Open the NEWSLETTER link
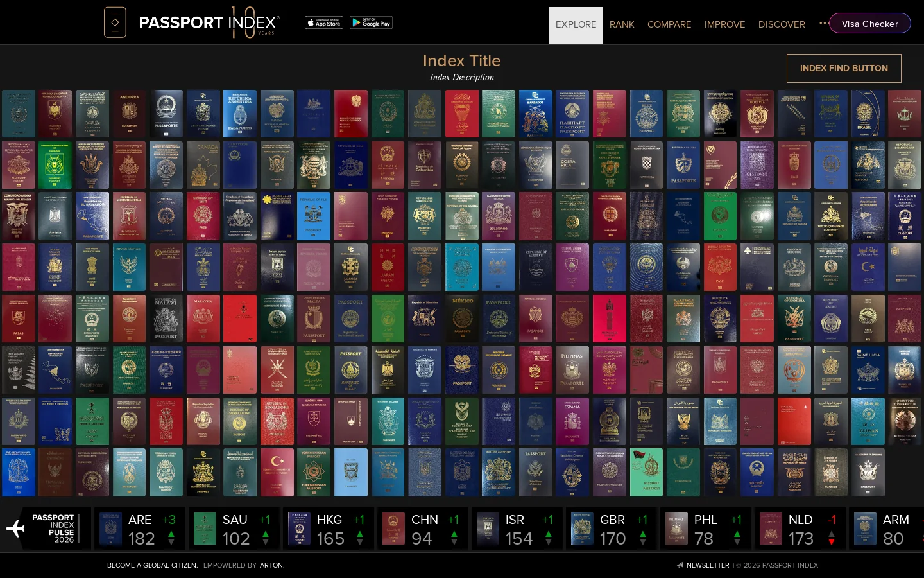 pos(708,565)
